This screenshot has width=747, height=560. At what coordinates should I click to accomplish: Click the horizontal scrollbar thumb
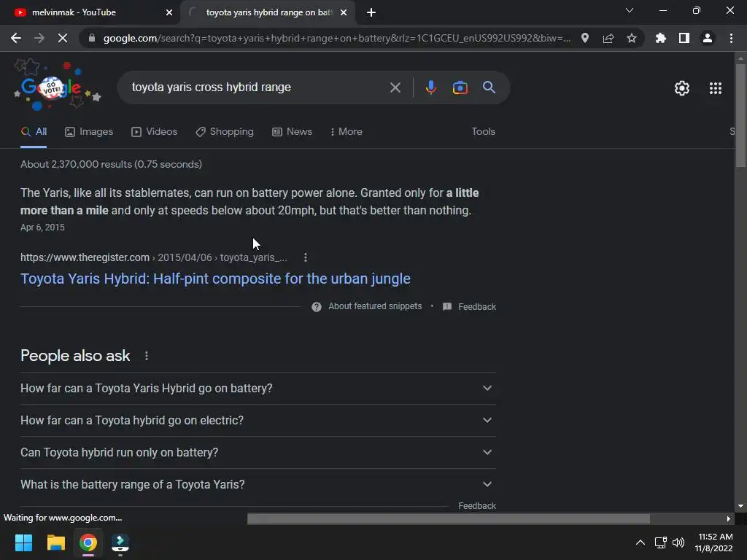point(449,518)
